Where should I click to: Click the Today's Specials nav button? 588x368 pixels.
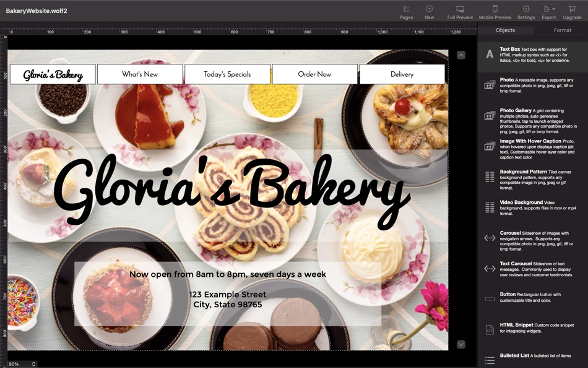(227, 74)
